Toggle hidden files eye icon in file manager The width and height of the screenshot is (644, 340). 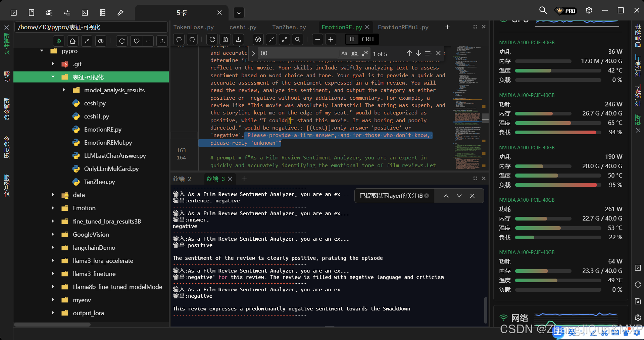click(101, 41)
